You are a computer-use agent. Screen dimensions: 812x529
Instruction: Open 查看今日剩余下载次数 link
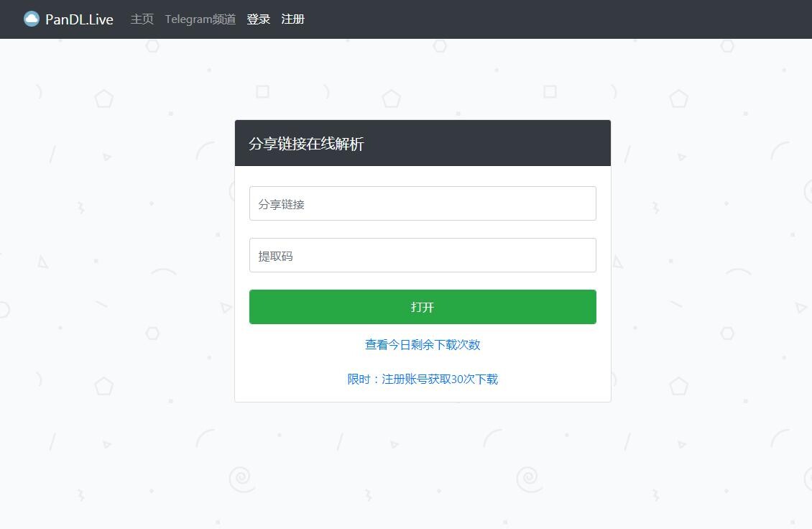423,345
